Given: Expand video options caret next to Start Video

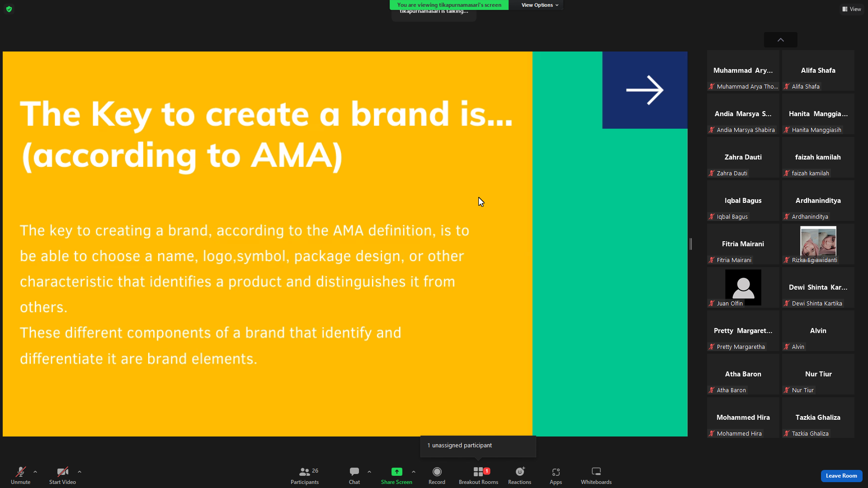Looking at the screenshot, I should click(80, 472).
